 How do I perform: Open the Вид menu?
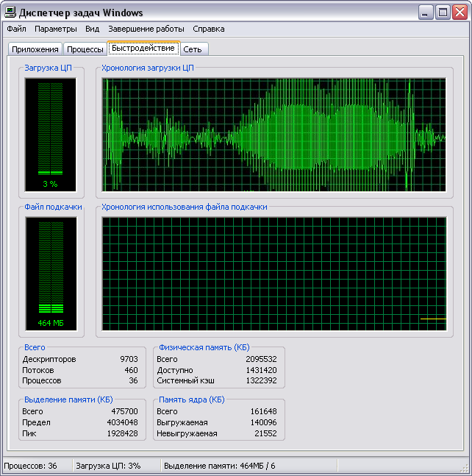coord(92,29)
